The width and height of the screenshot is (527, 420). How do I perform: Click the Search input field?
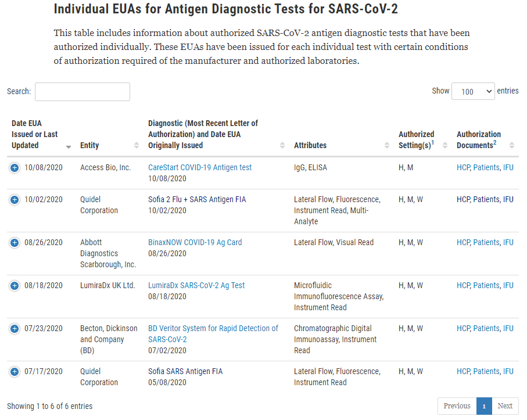point(83,92)
